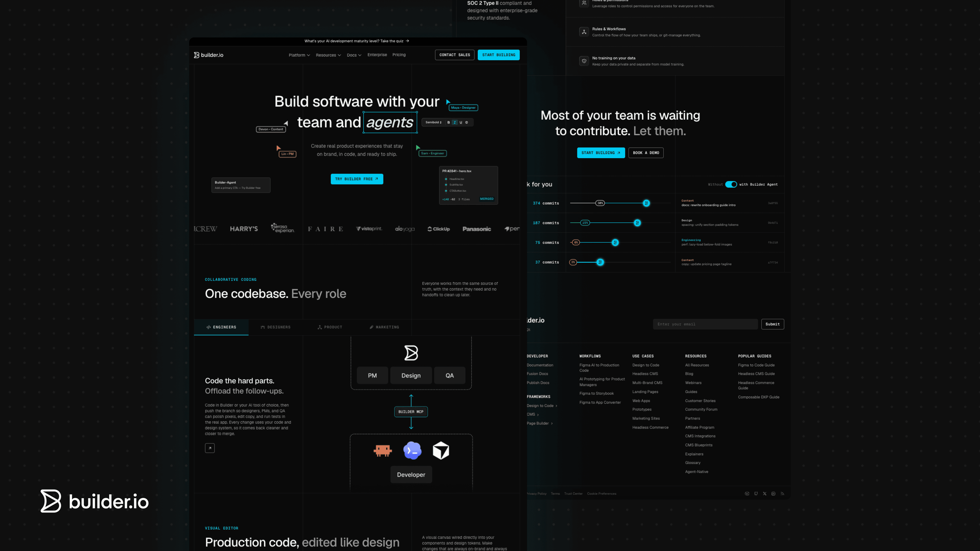Expand the Docs dropdown in the navbar
The image size is (980, 551).
354,55
